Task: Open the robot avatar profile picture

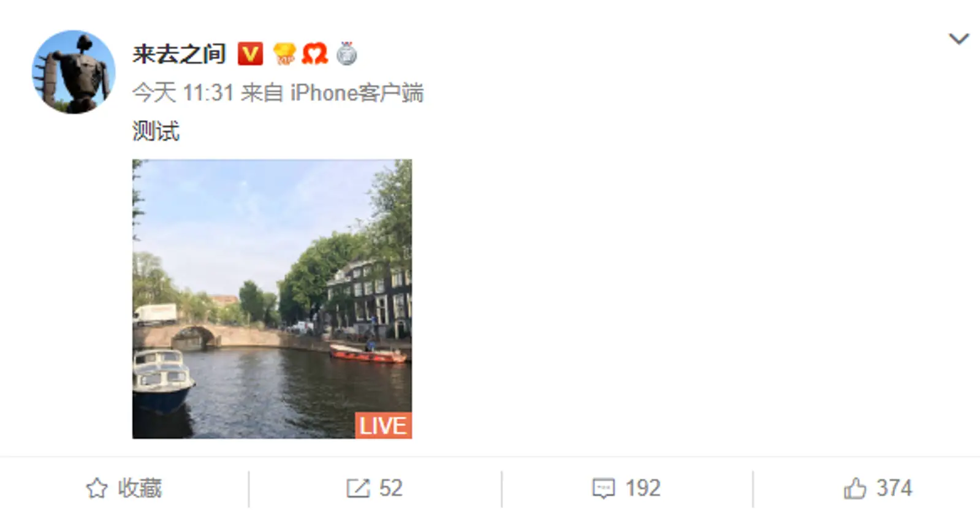Action: coord(74,72)
